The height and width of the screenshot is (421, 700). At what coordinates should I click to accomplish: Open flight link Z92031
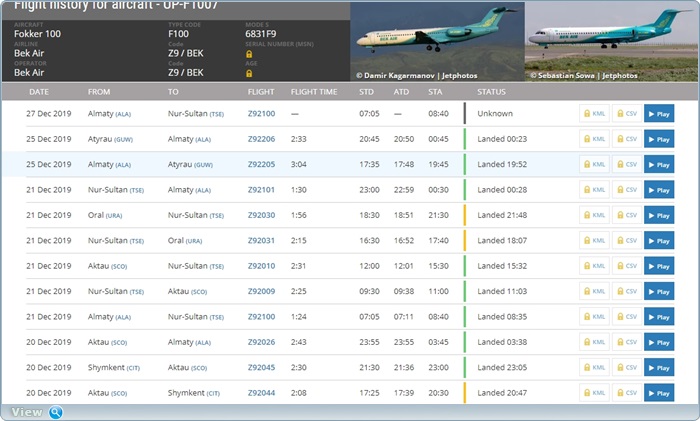tap(262, 241)
